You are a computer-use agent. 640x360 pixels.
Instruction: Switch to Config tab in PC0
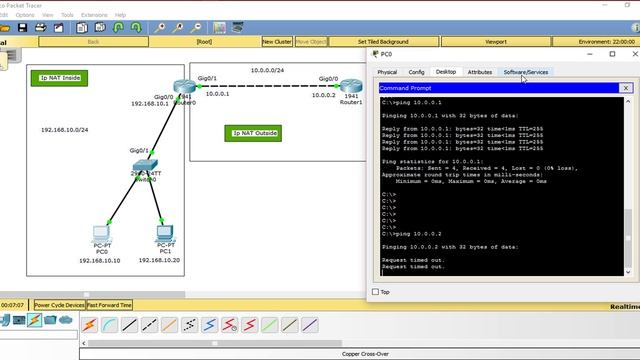click(x=416, y=72)
